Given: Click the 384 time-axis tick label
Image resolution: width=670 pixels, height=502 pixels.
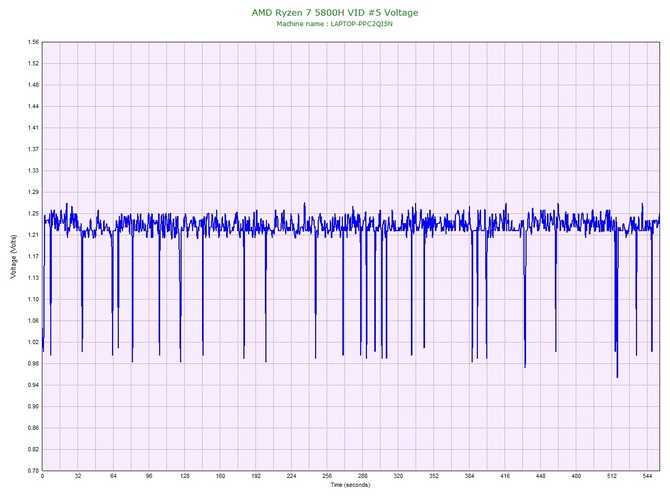Looking at the screenshot, I should 469,476.
